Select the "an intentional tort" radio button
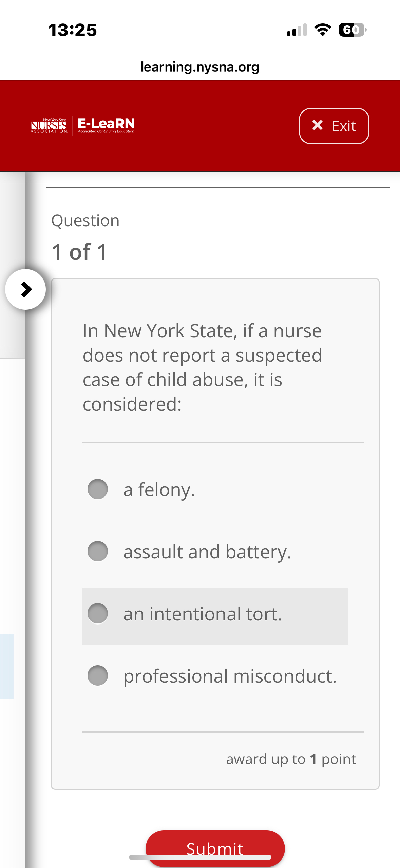This screenshot has height=868, width=400. 98,614
